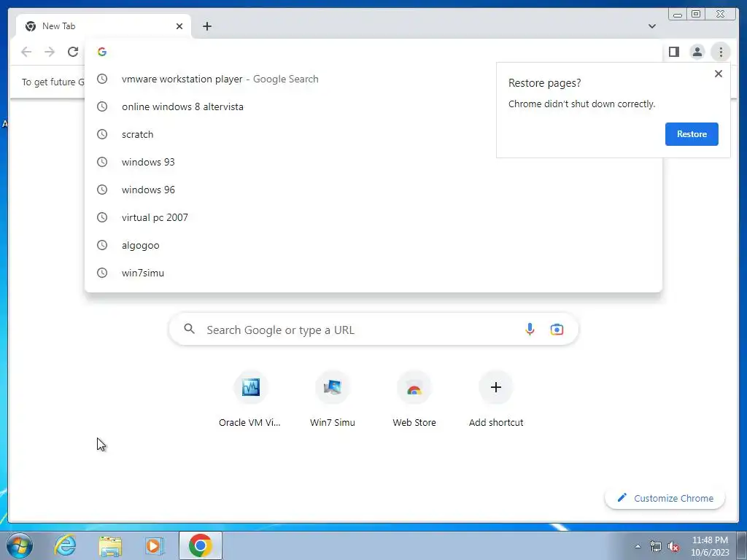Screen dimensions: 747x560
Task: Click the blue Restore button
Action: point(692,134)
